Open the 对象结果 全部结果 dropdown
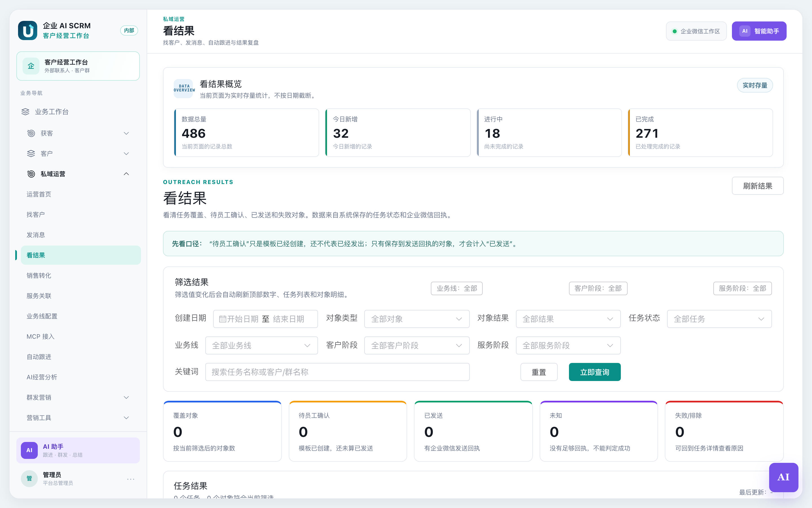 [x=568, y=319]
